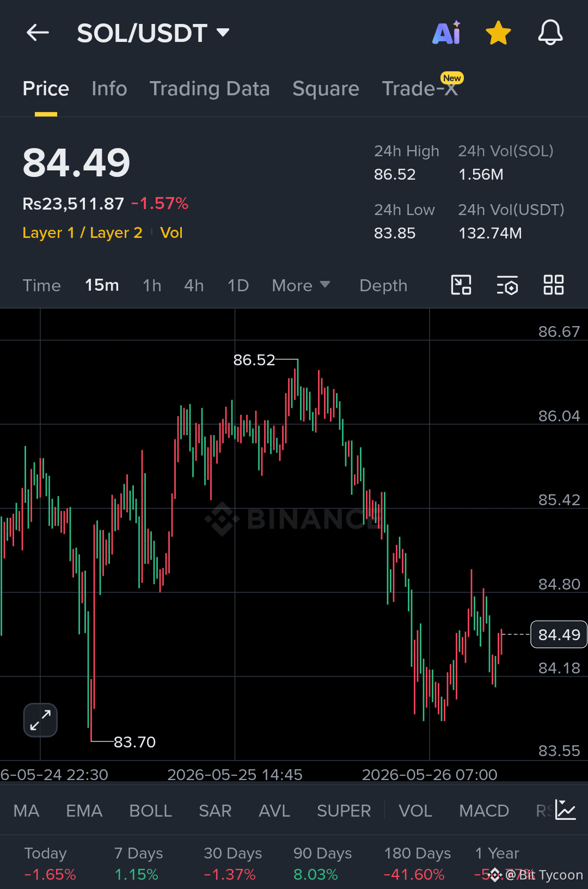Tap the 24h Low 83.85 value
The width and height of the screenshot is (588, 889).
(x=395, y=233)
